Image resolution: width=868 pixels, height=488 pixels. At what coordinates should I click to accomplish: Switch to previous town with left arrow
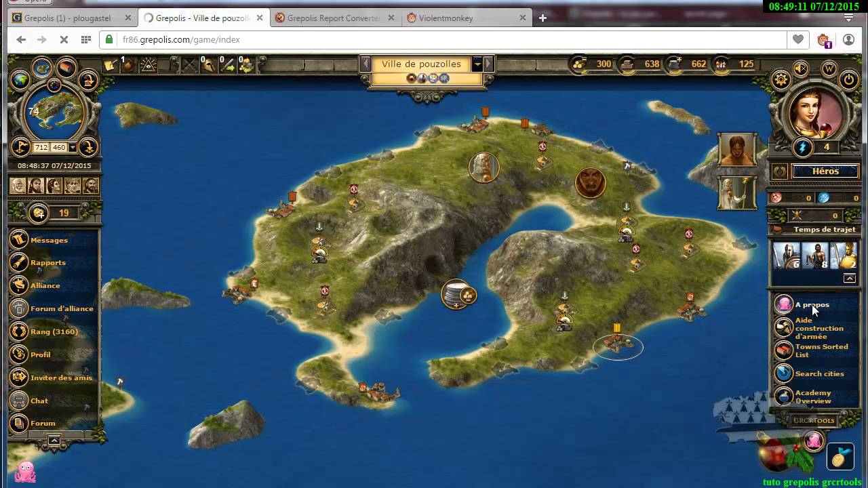coord(366,64)
